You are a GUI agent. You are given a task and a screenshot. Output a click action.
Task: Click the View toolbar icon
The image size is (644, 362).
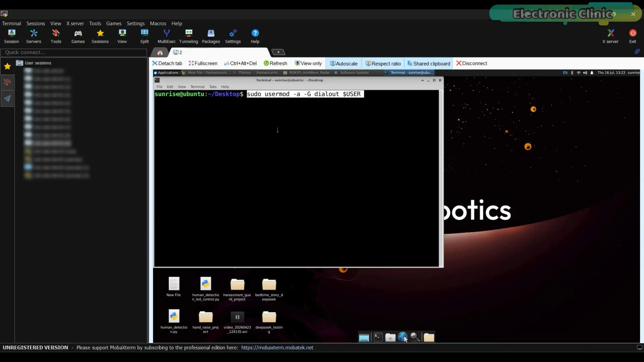click(x=122, y=36)
